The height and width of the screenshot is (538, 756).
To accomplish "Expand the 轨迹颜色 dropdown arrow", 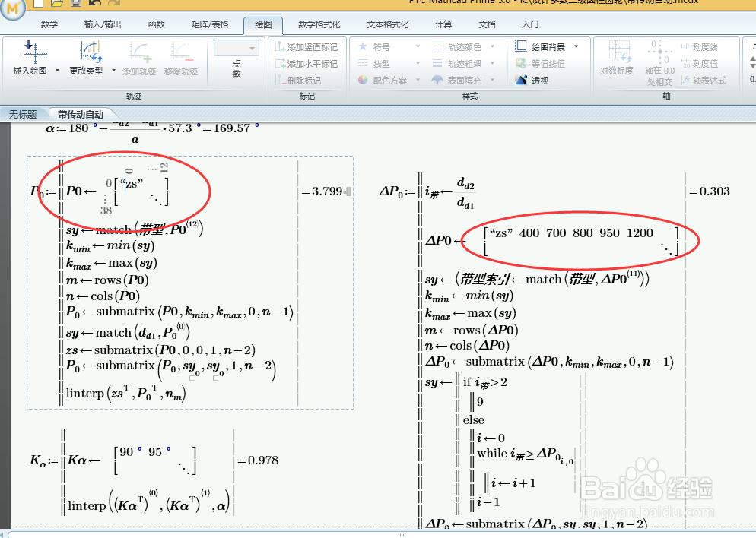I will pyautogui.click(x=493, y=46).
